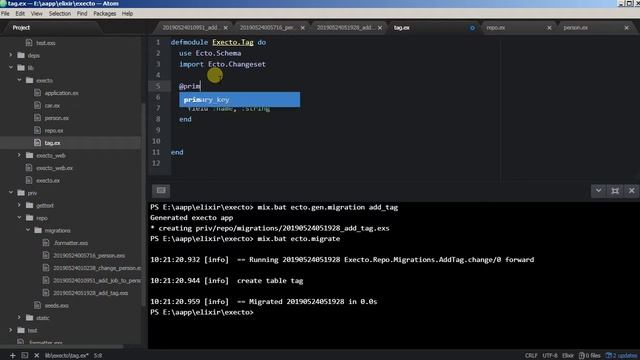Open 20190524051928_add_tag.exs migration in tree
Image resolution: width=640 pixels, height=360 pixels.
tap(90, 293)
